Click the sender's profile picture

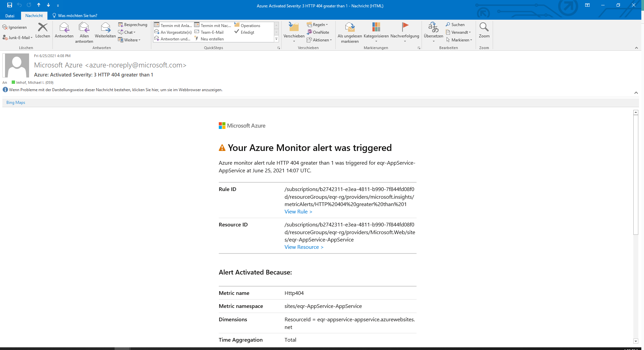click(16, 65)
